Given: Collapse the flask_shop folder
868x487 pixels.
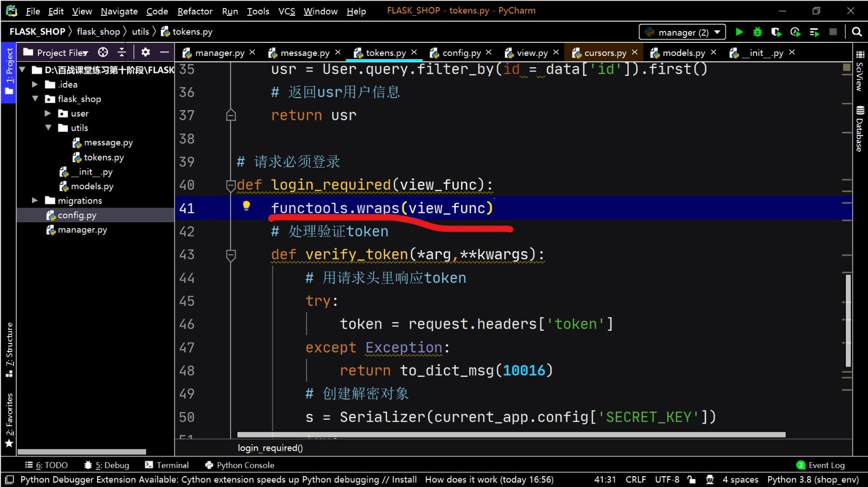Looking at the screenshot, I should tap(35, 99).
